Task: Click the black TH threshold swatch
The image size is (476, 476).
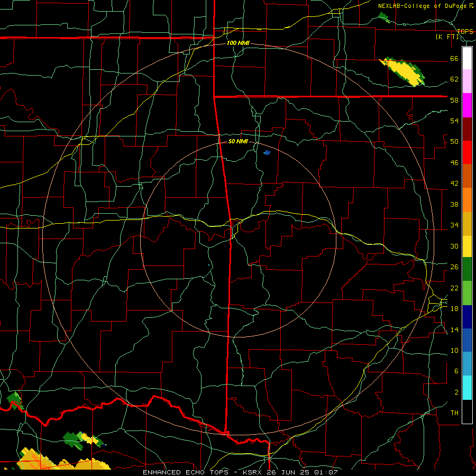Action: pos(467,411)
